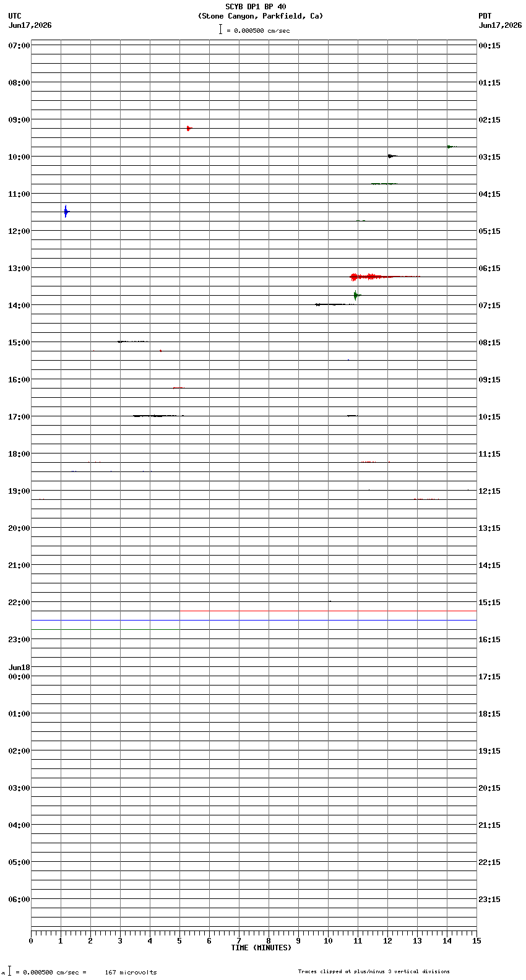Click the 'Jun17,2026' date under PDT

coord(500,25)
